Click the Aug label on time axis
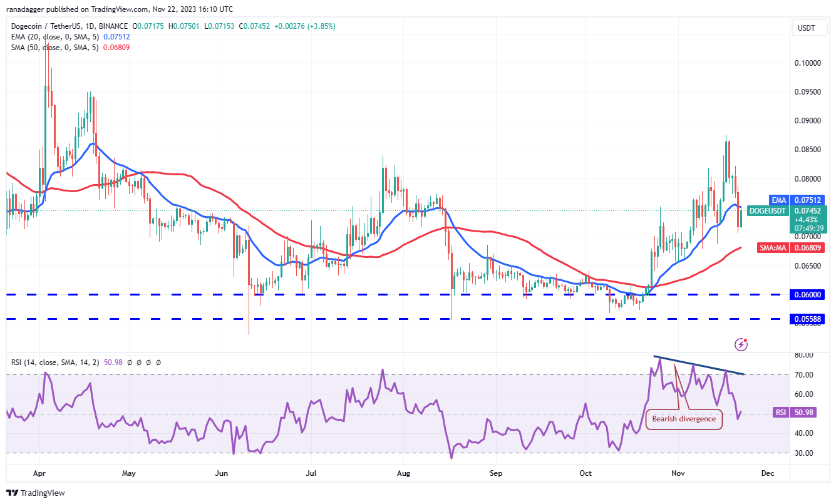The image size is (836, 504). pos(404,473)
